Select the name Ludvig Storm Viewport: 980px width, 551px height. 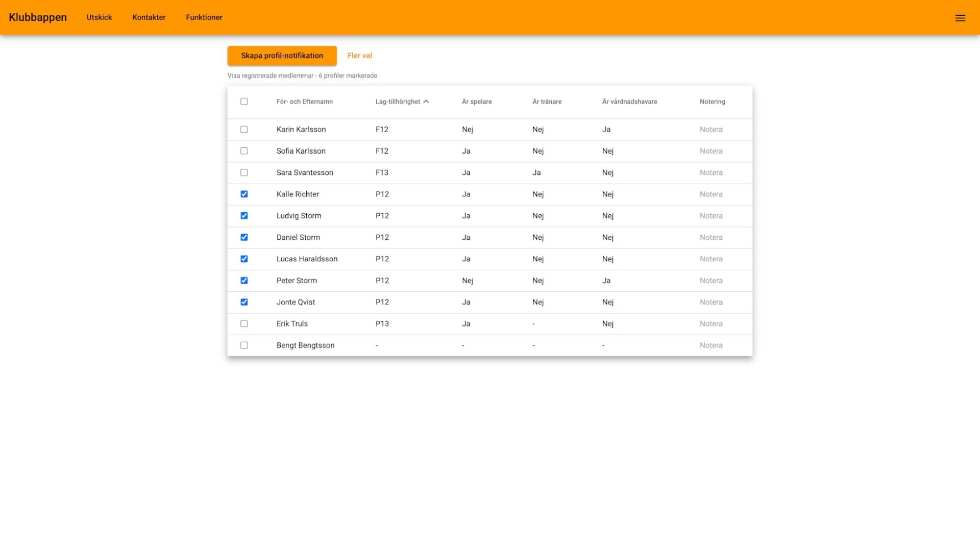(299, 216)
